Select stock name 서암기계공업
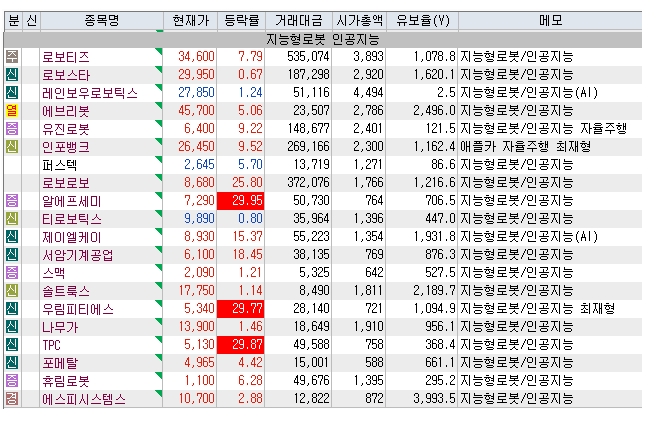Screen dimensions: 663x423 (x=77, y=255)
